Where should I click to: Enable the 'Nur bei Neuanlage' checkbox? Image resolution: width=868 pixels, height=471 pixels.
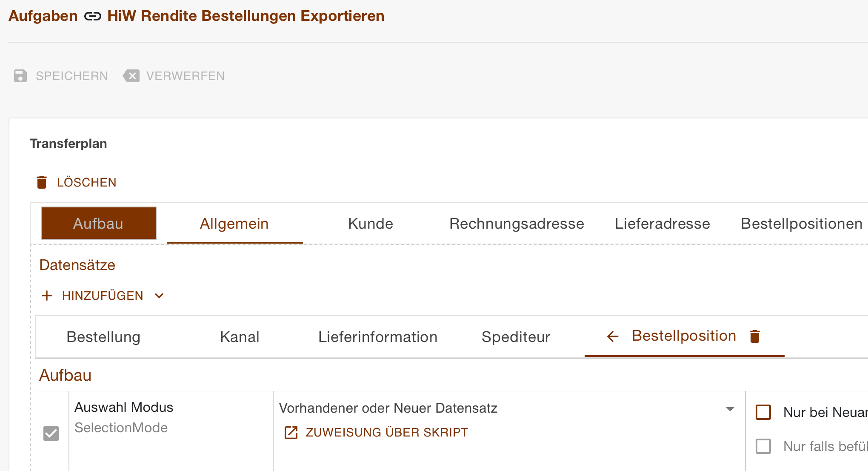(764, 412)
